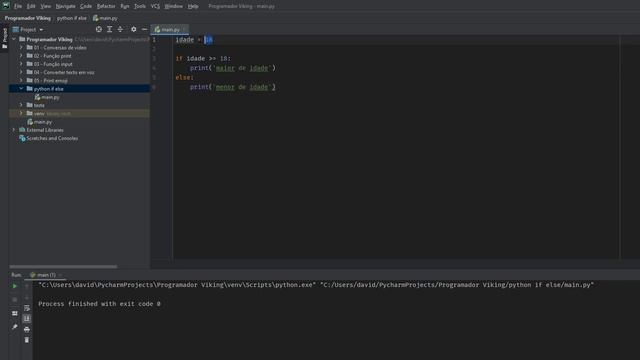Collapse the python if else folder
This screenshot has height=360, width=640.
tap(21, 89)
